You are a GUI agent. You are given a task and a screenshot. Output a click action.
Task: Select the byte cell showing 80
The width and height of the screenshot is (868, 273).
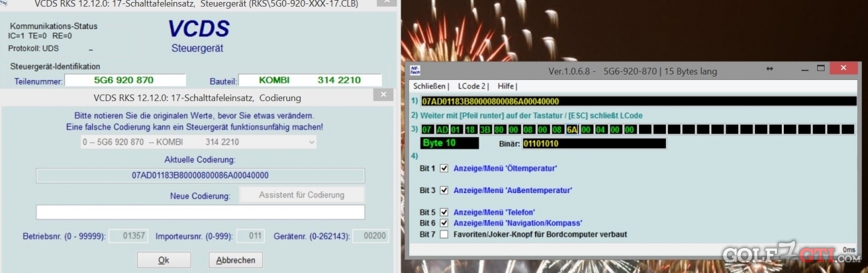500,129
